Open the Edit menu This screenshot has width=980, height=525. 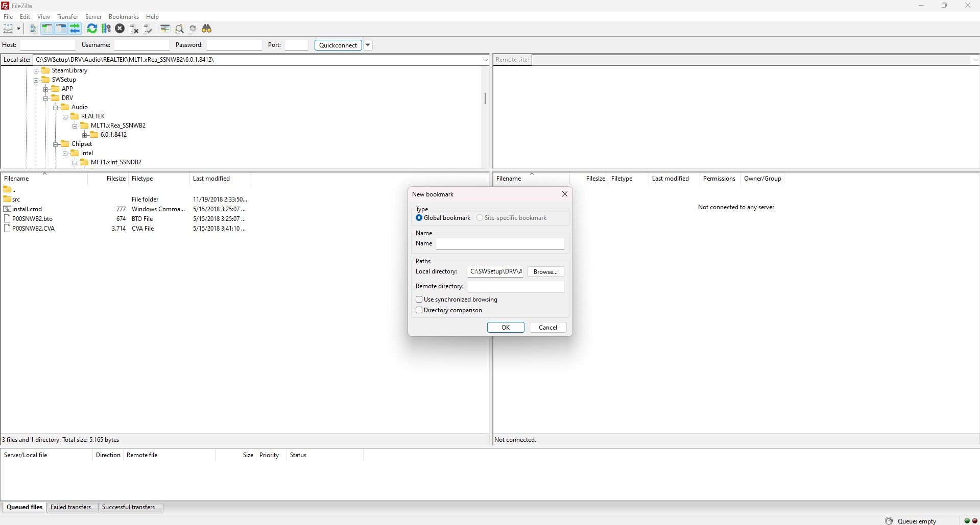click(25, 17)
